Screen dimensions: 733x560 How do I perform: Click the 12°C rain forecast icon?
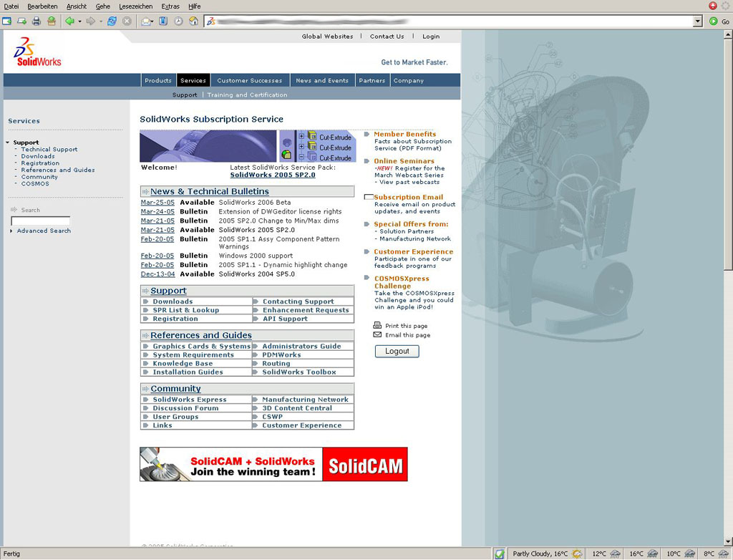[615, 554]
